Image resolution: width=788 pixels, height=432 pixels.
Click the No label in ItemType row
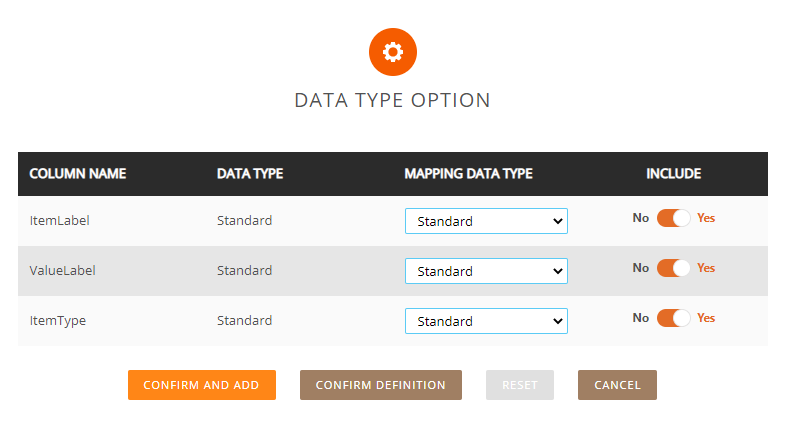point(641,318)
